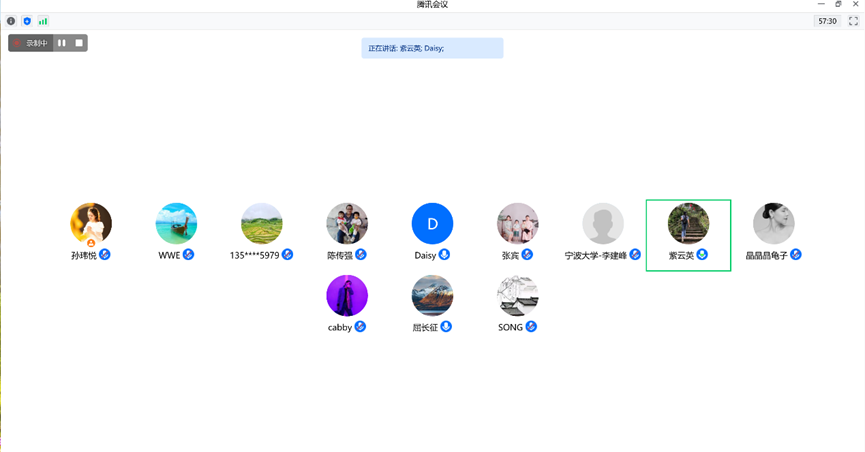
Task: Stop the meeting recording
Action: tap(79, 43)
